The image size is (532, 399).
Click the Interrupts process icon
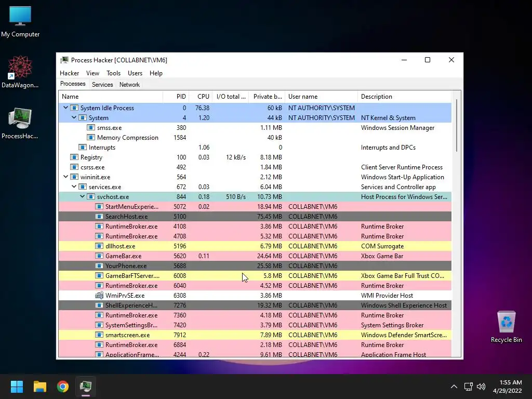point(83,147)
